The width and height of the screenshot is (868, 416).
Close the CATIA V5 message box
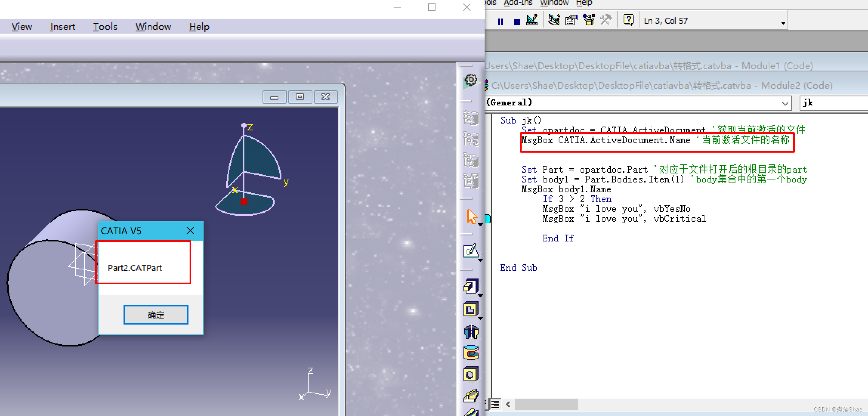[x=190, y=231]
